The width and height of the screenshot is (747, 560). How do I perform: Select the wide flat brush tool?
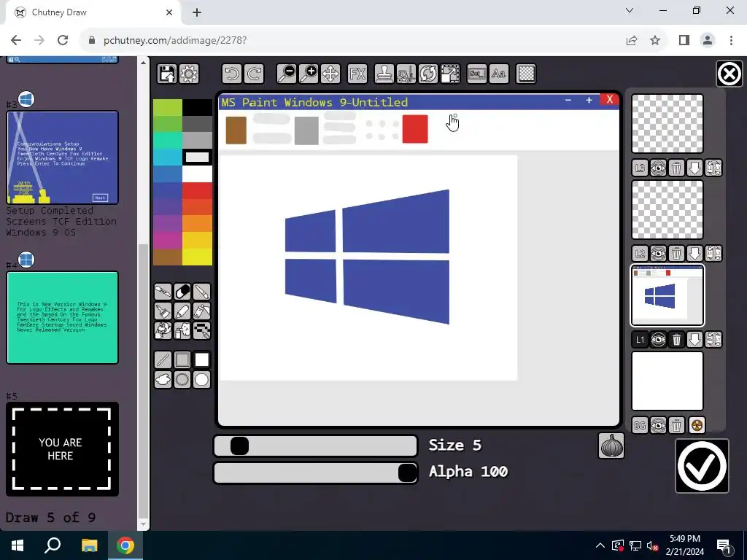(x=163, y=311)
